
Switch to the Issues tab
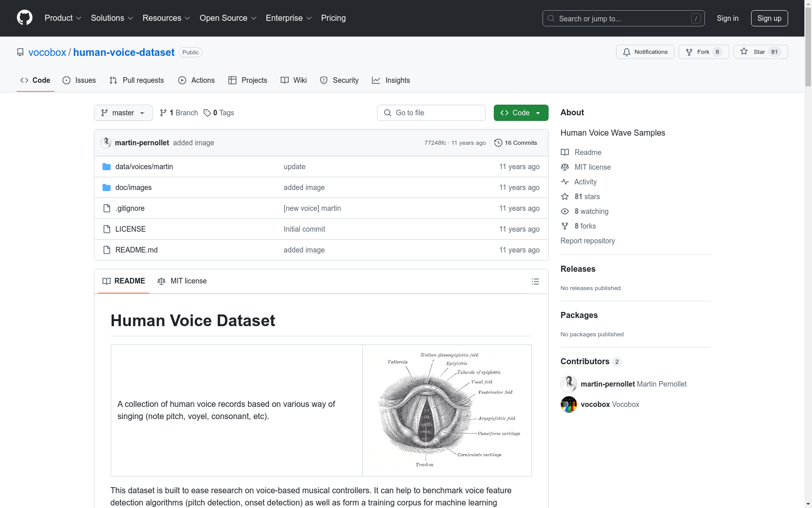pyautogui.click(x=79, y=80)
